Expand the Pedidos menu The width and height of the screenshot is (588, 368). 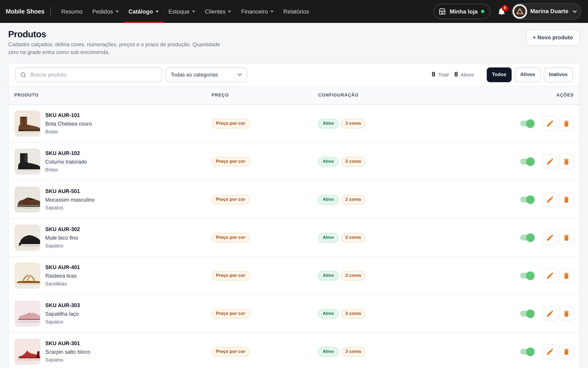[x=105, y=11]
